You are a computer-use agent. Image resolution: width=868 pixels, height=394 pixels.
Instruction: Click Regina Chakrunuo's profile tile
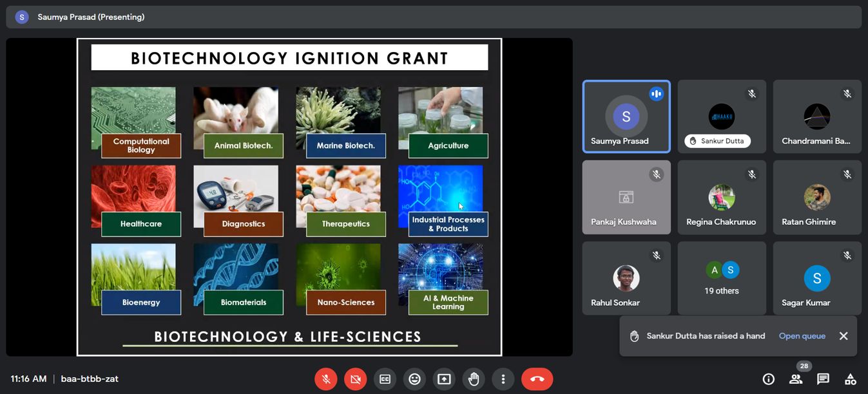(722, 198)
